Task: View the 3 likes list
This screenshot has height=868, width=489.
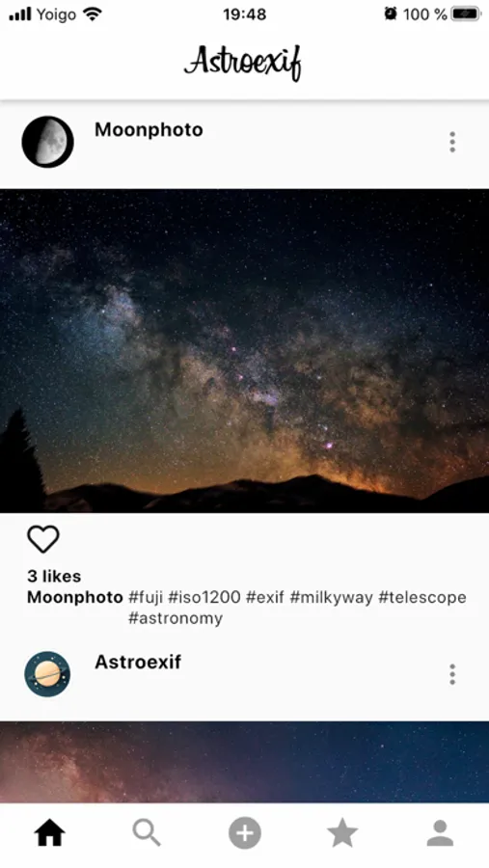Action: (54, 577)
